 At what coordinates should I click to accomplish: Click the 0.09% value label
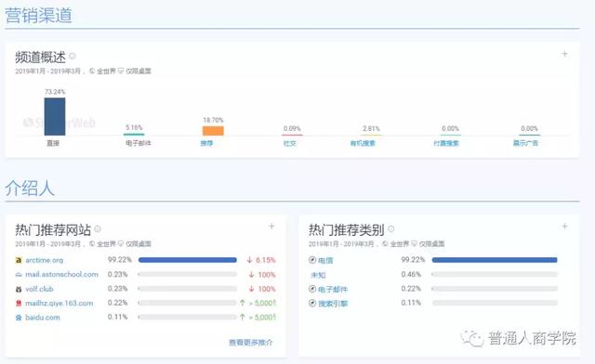pos(292,129)
